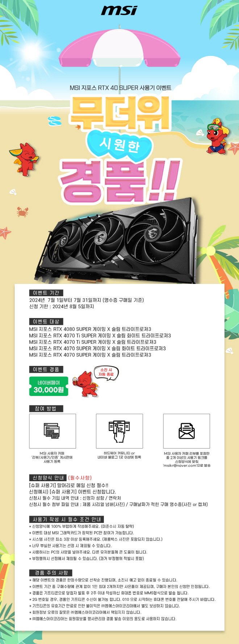Click the 시원한 blue cloud banner

pos(119,145)
